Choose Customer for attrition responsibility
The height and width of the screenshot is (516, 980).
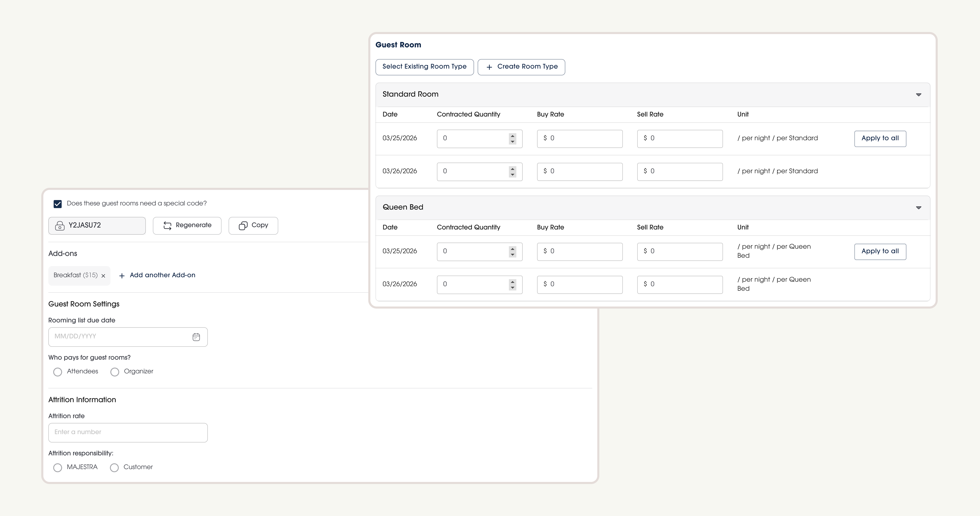pos(114,468)
